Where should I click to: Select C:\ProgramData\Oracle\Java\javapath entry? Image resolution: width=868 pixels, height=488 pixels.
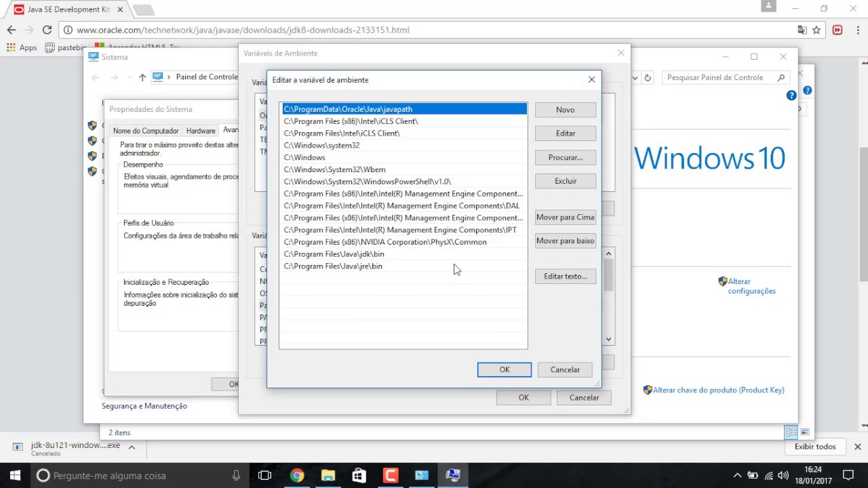tap(404, 109)
